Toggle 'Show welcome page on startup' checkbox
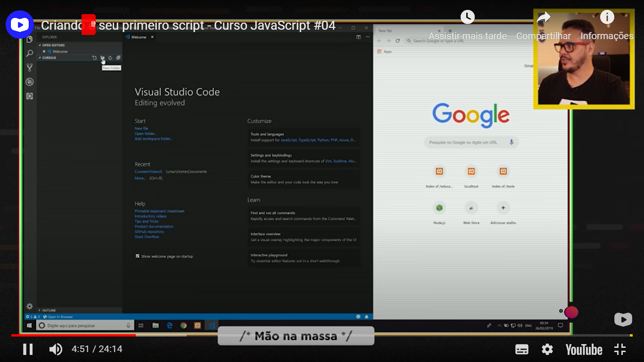Viewport: 644px width, 362px height. (138, 256)
